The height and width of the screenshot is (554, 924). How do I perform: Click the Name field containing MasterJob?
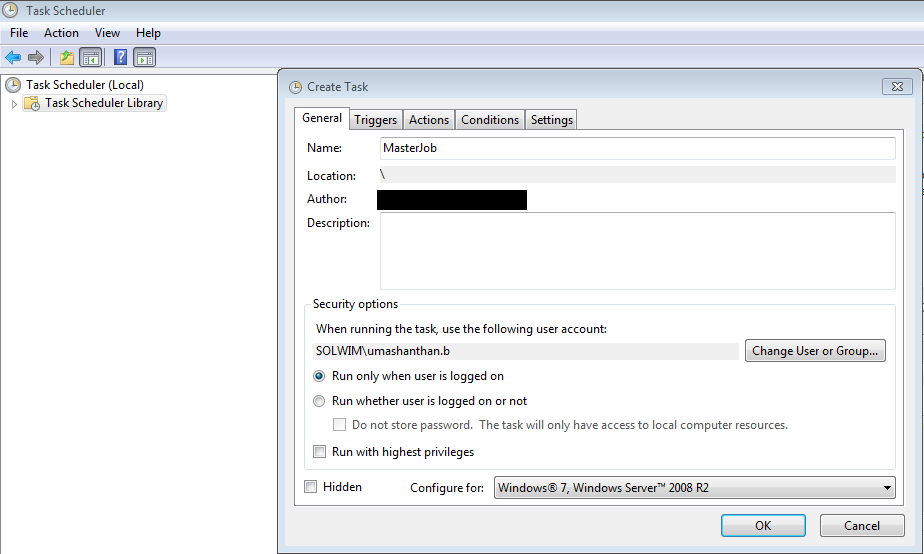click(638, 149)
